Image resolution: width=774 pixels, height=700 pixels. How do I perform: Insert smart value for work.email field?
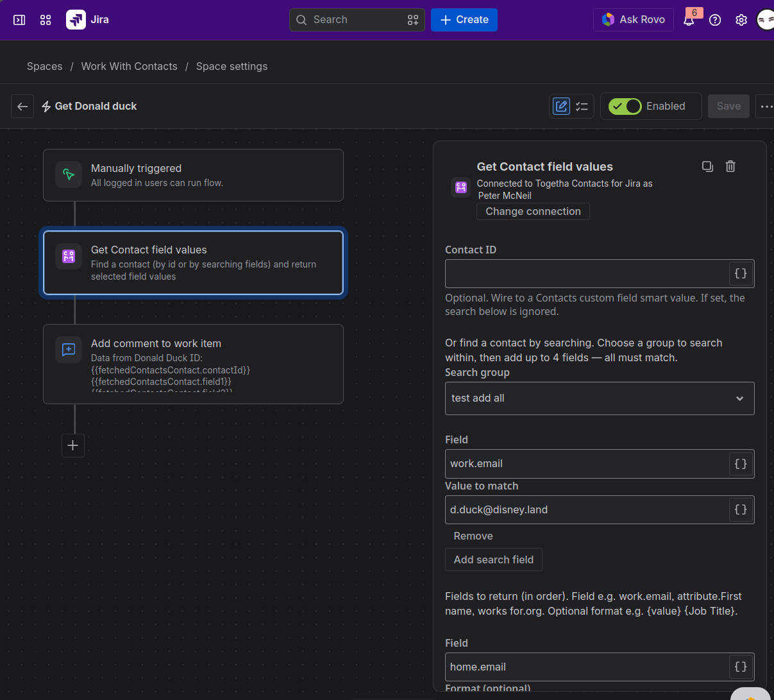pos(741,464)
